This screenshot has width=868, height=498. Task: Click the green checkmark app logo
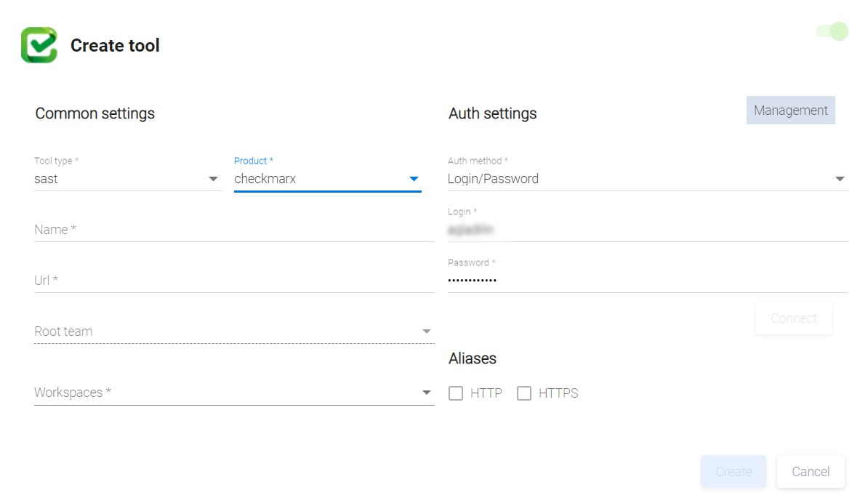click(x=39, y=45)
